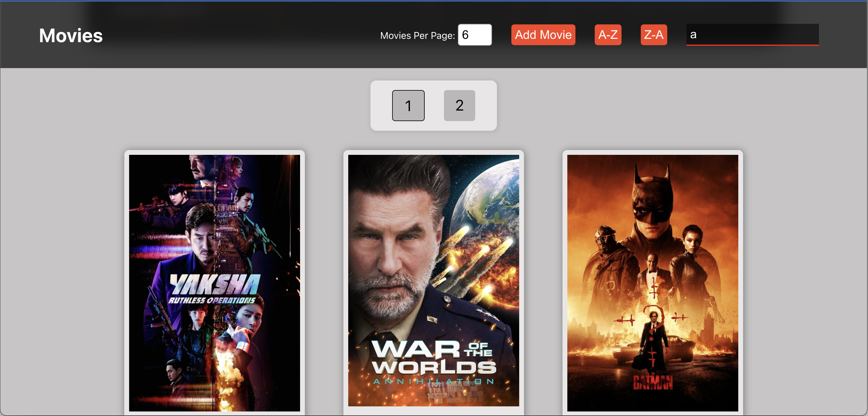Focus the Movies Per Page number field
This screenshot has height=416, width=868.
click(x=474, y=35)
